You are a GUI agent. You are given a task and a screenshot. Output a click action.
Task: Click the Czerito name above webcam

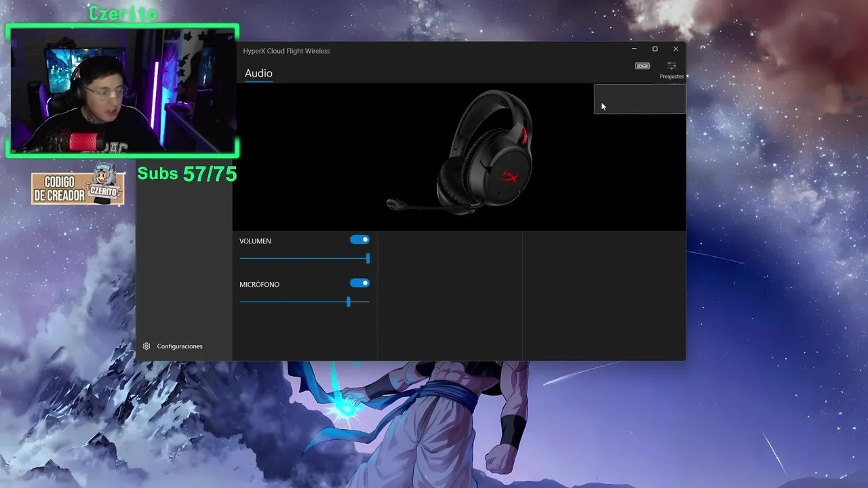[x=123, y=13]
